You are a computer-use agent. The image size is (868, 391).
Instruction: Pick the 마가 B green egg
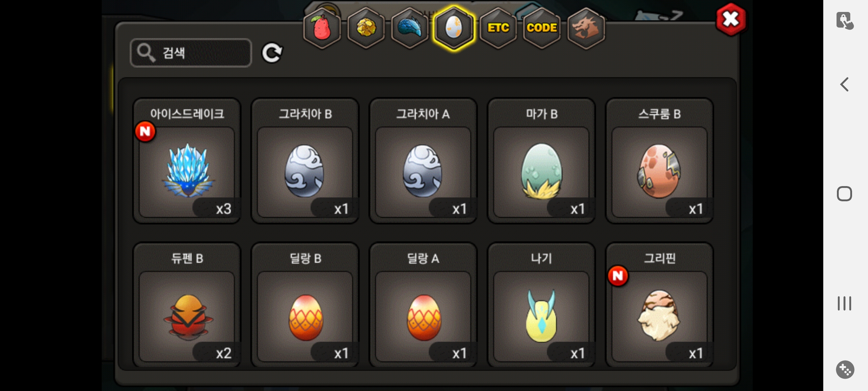point(541,161)
